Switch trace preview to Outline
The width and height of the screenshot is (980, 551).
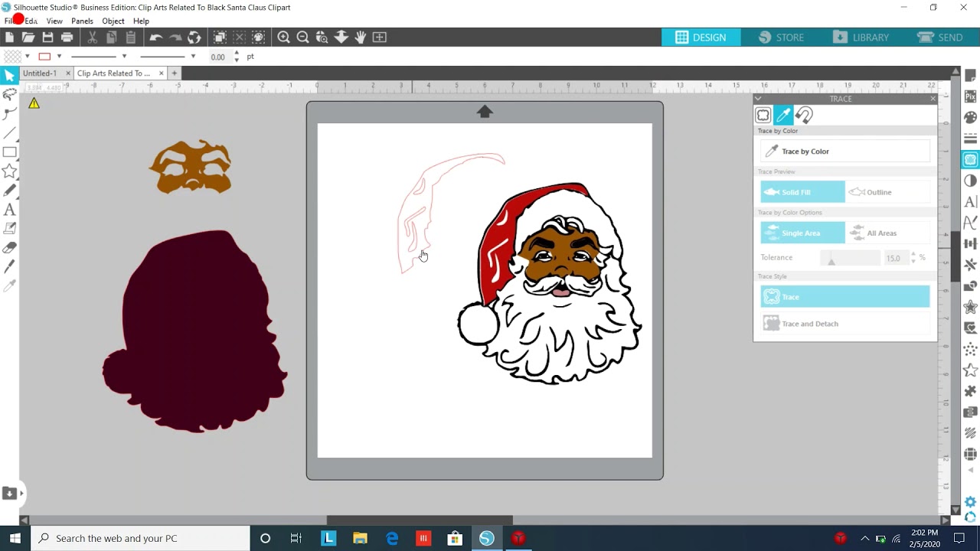click(x=887, y=192)
